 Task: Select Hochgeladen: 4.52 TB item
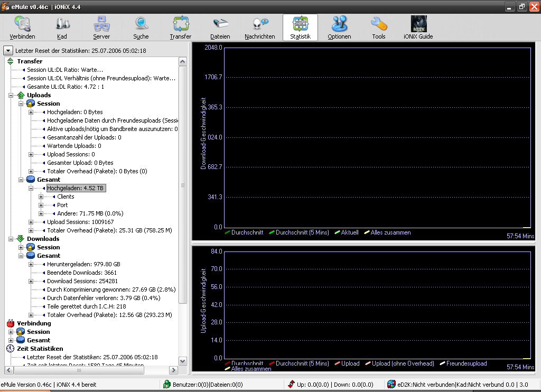(76, 188)
